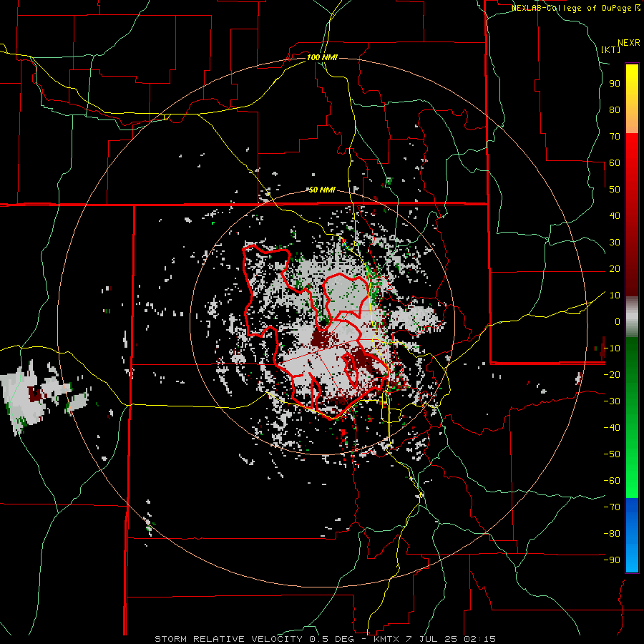Click the "KMTX" radar site identifier
The image size is (644, 644).
coord(386,639)
